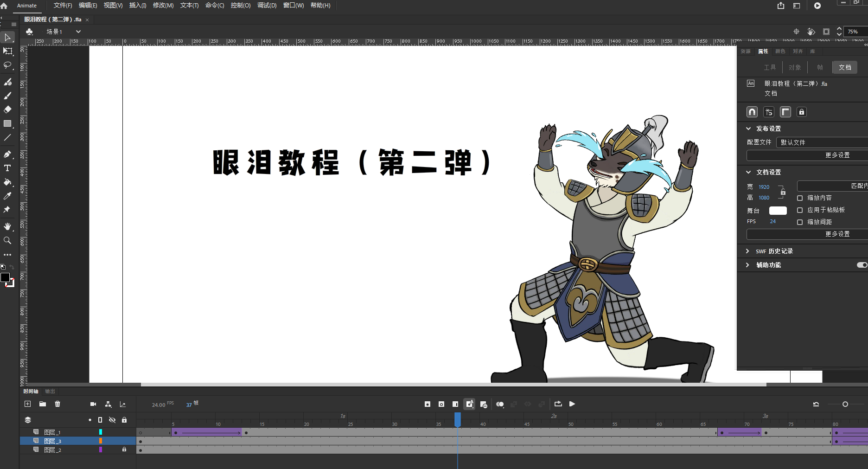Viewport: 868px width, 469px height.
Task: Select the Eraser tool
Action: 7,109
